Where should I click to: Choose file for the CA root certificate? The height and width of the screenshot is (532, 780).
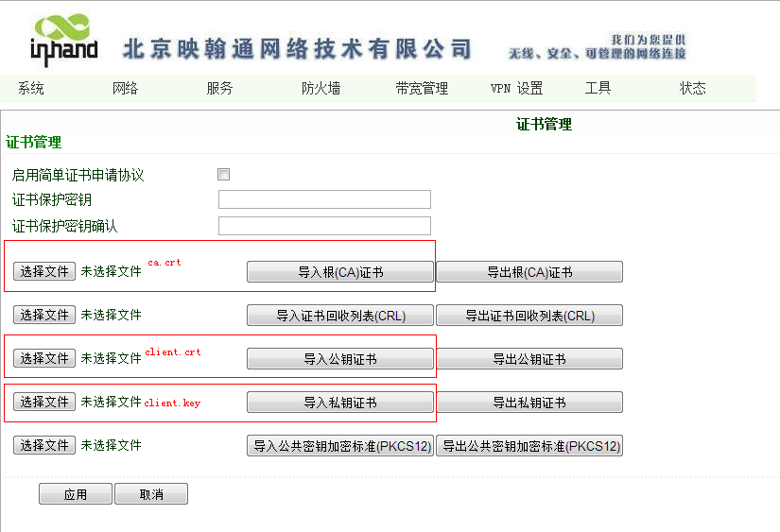[x=44, y=271]
